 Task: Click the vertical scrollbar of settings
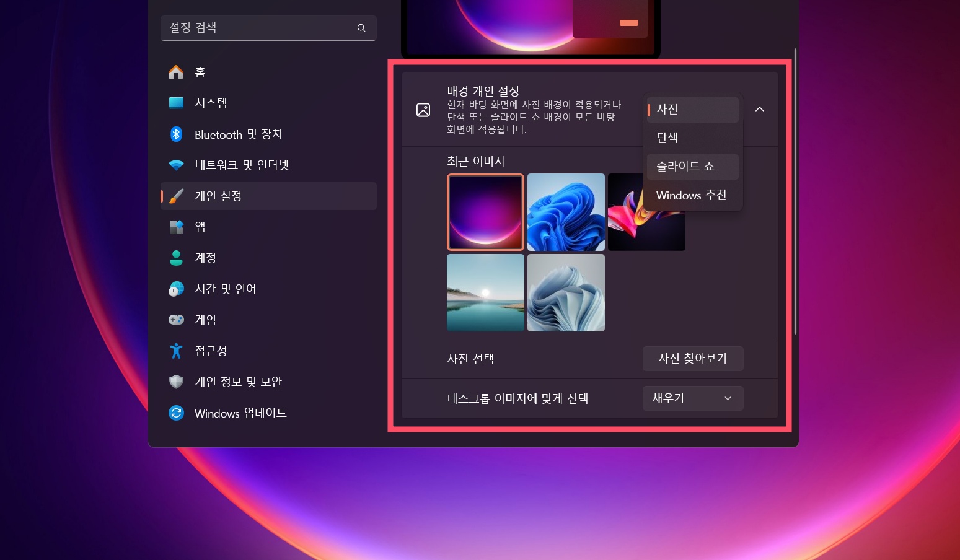795,192
